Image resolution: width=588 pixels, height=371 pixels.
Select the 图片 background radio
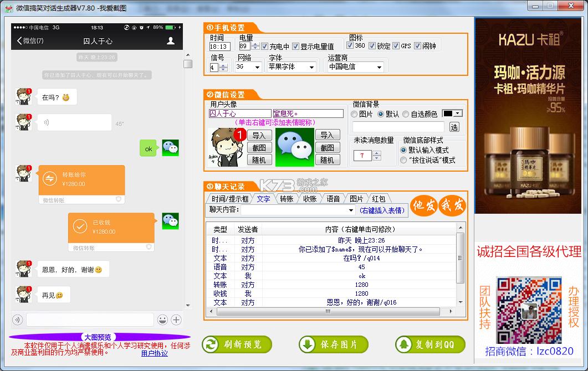(x=354, y=114)
